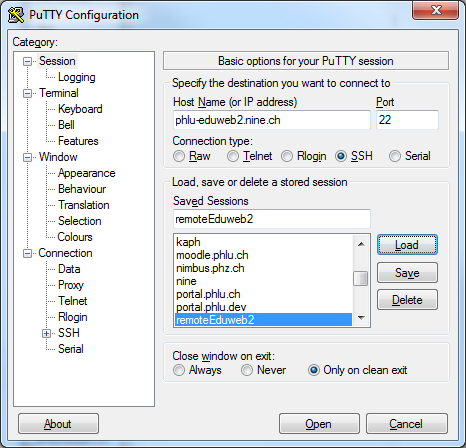
Task: Click sessions list scroll down arrow
Action: pyautogui.click(x=361, y=317)
